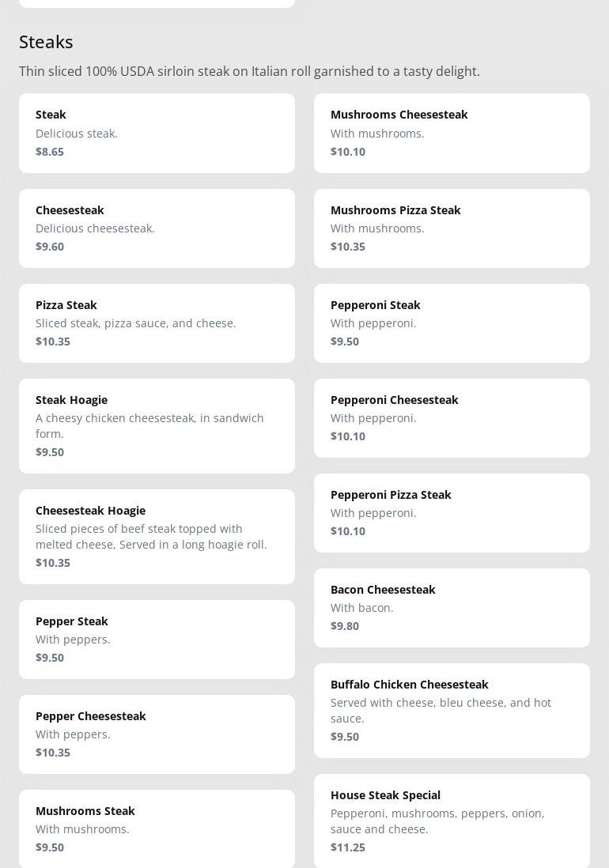Viewport: 609px width, 868px height.
Task: Open the Mushrooms Pizza Steak card
Action: (452, 228)
